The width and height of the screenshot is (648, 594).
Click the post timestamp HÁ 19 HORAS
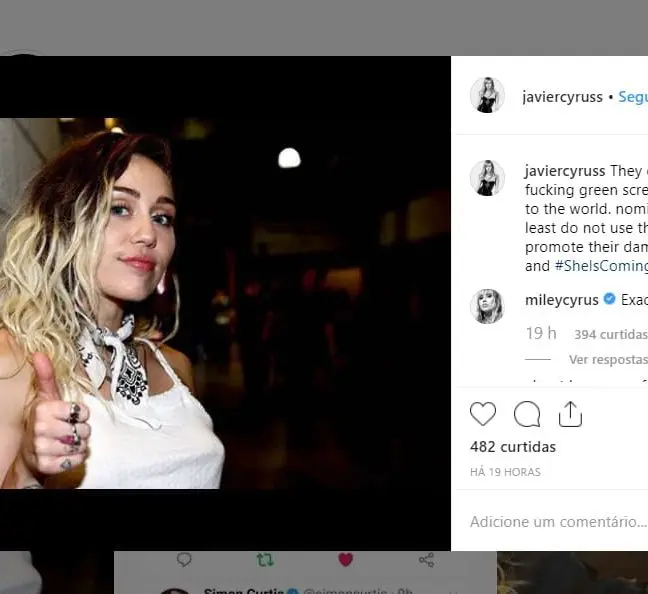505,472
